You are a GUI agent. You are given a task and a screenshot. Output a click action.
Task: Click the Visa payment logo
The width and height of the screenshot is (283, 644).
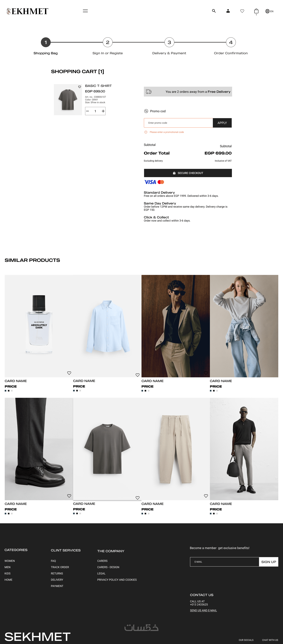[150, 182]
